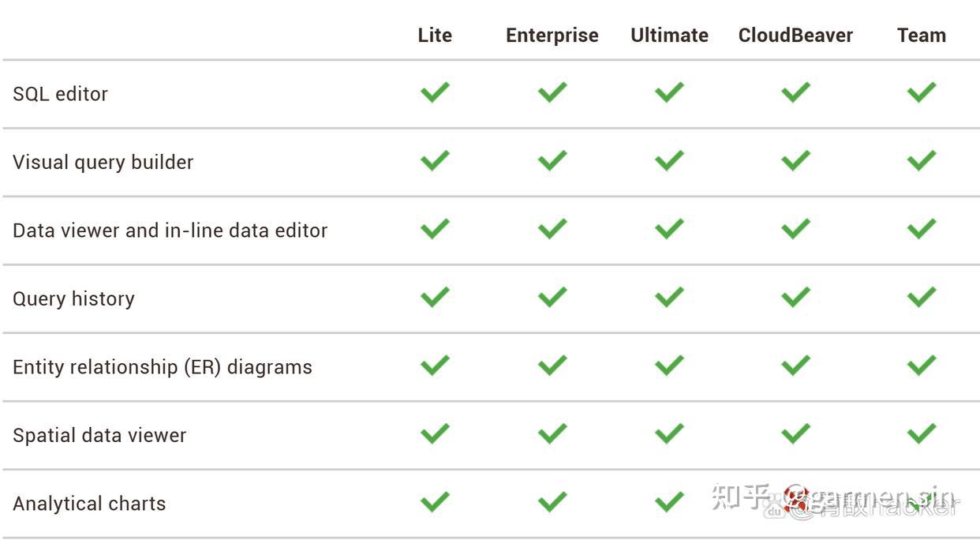Click the CloudBeaver checkmark for Data viewer row

[795, 229]
